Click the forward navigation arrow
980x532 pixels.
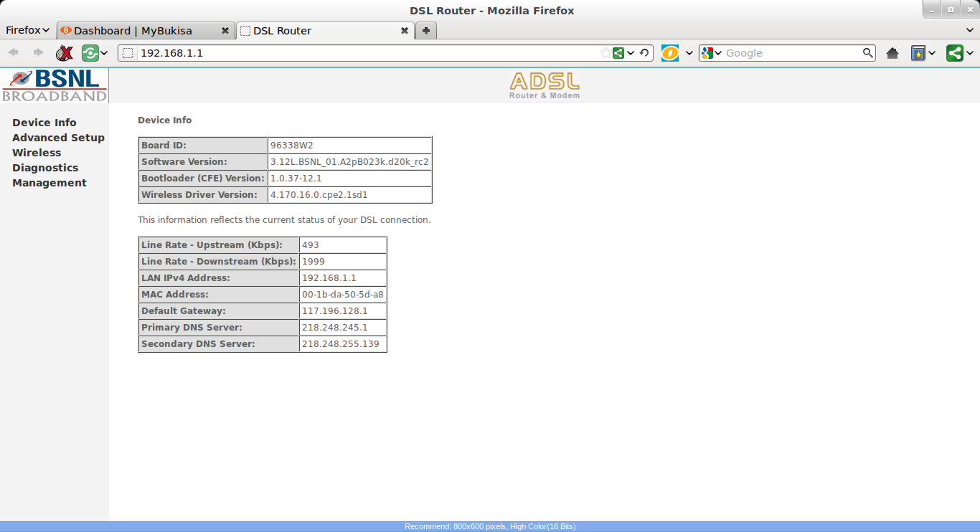[38, 52]
